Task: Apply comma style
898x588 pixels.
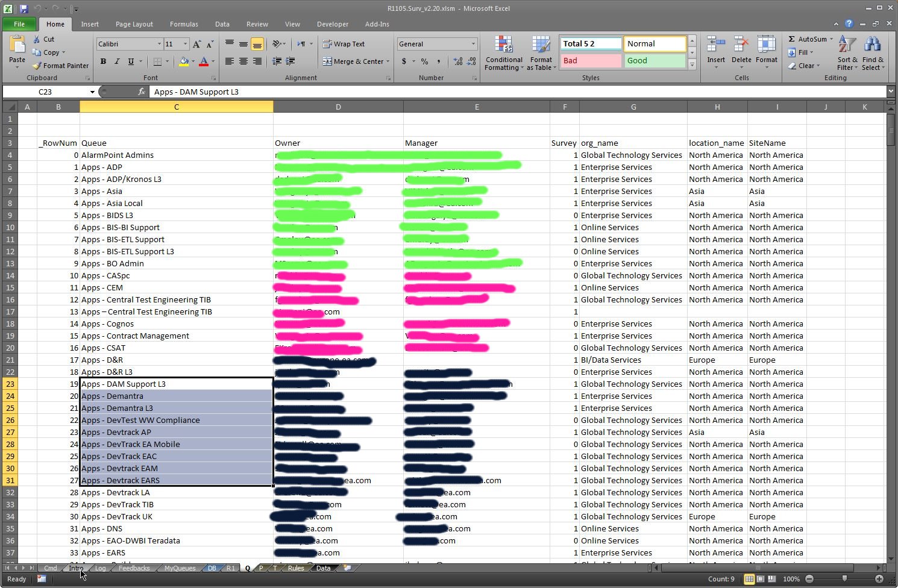Action: click(x=438, y=61)
